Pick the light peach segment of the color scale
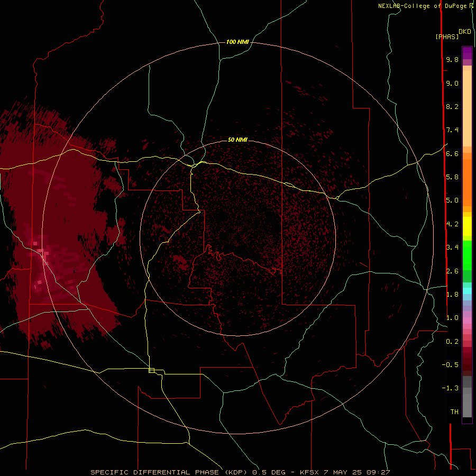Viewport: 476px width, 476px height. point(467,108)
